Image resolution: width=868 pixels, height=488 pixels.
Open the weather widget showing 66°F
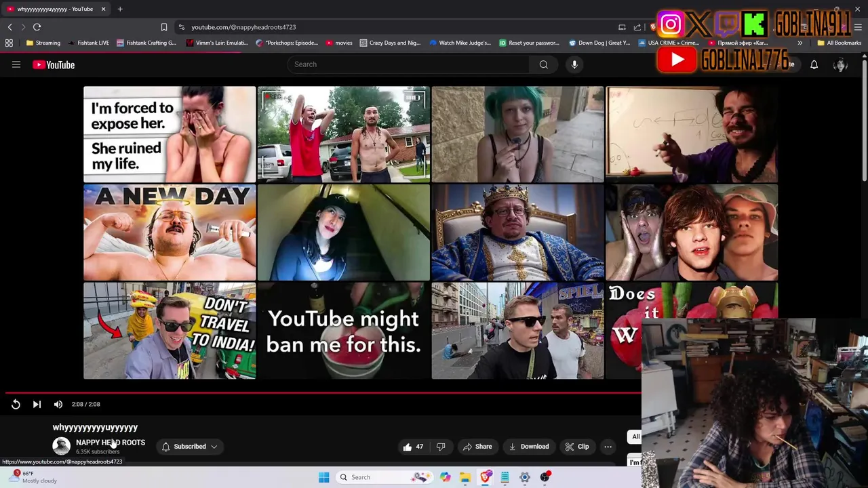point(34,477)
